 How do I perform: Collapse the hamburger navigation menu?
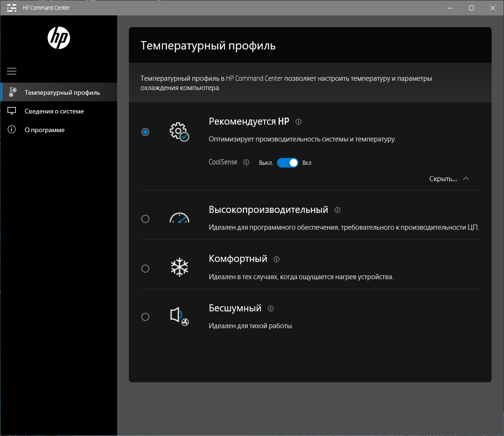click(x=12, y=71)
